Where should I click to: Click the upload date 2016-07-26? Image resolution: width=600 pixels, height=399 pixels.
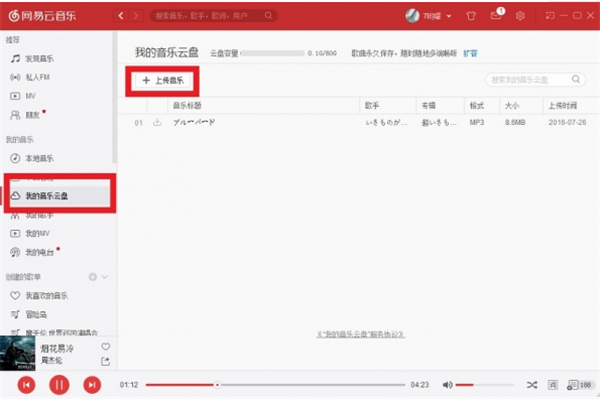567,122
